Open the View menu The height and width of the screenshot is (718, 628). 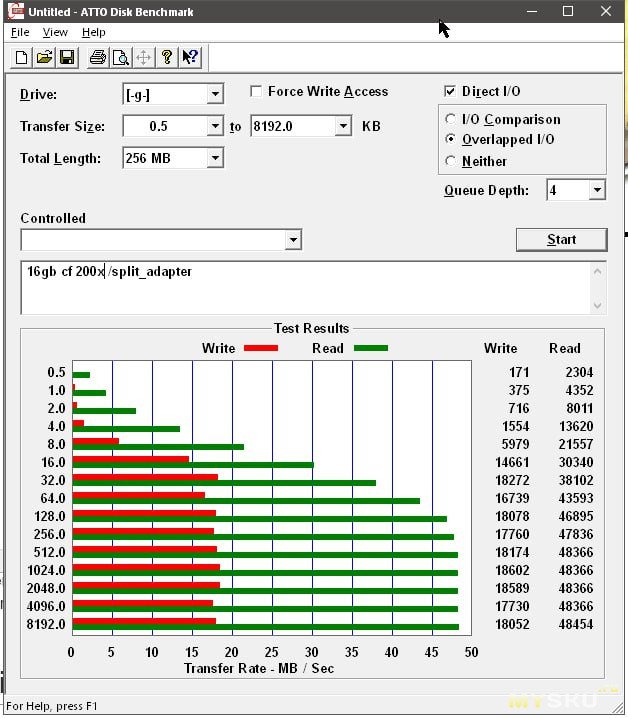click(55, 32)
